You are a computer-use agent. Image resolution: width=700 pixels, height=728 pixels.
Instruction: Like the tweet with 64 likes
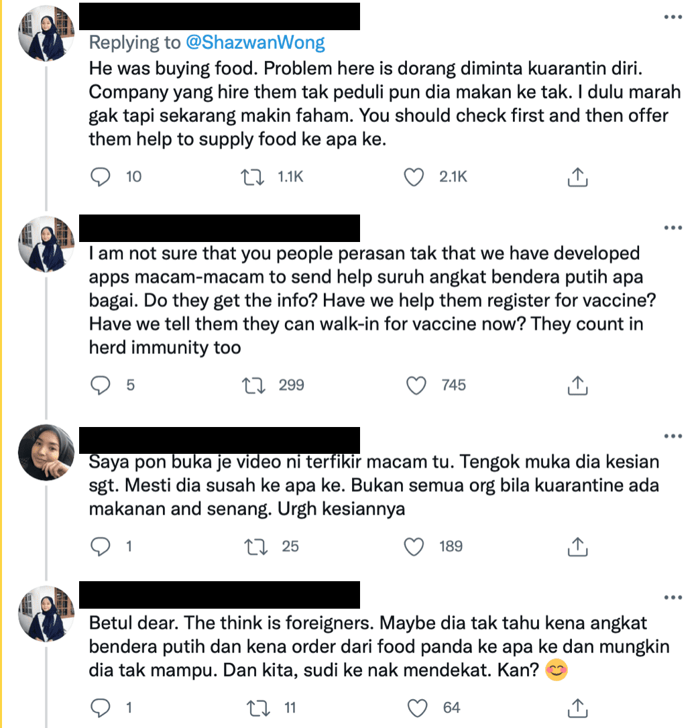click(417, 708)
